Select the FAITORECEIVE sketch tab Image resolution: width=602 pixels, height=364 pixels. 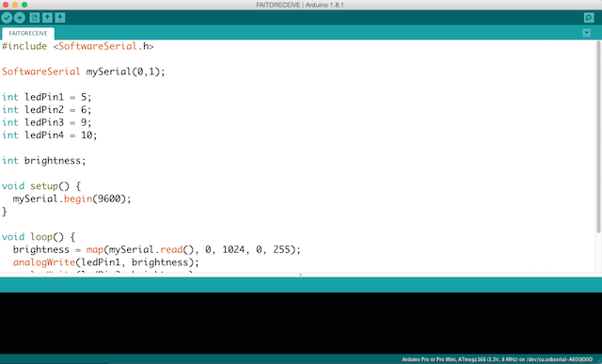point(28,34)
